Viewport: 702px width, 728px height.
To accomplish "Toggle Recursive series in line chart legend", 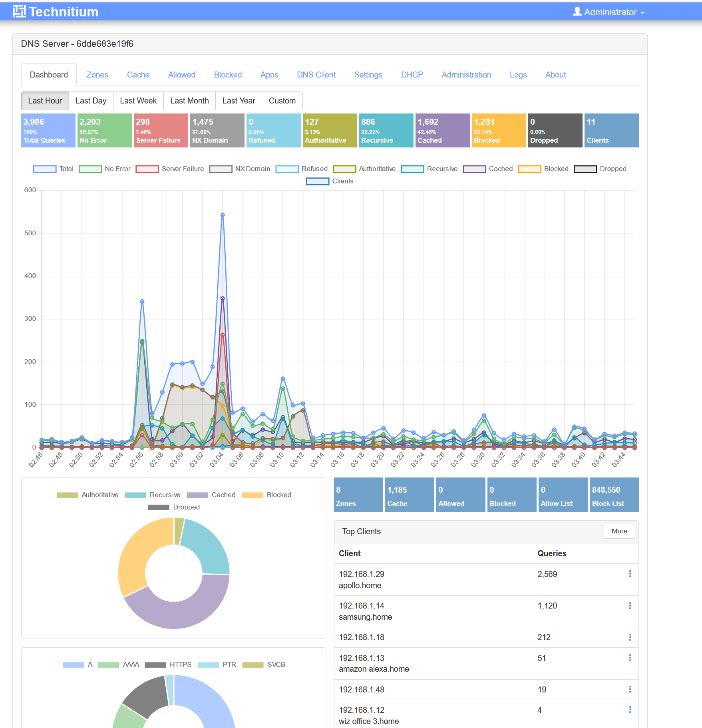I will [x=430, y=169].
